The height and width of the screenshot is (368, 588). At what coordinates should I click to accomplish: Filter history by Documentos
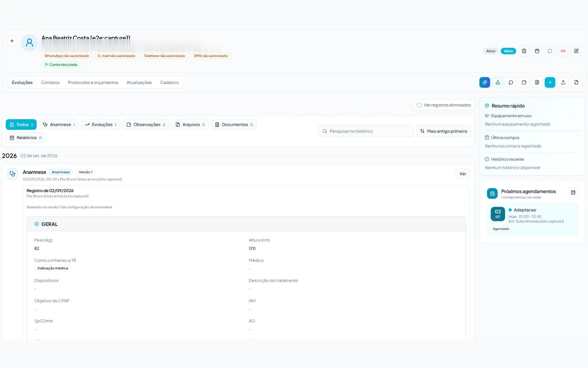click(x=234, y=125)
